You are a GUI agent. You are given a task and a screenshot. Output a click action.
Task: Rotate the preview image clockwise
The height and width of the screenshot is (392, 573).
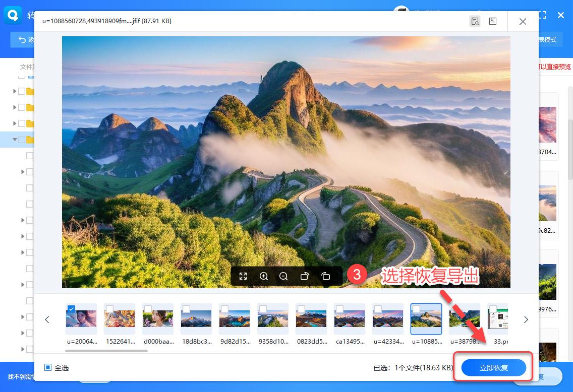[x=305, y=276]
